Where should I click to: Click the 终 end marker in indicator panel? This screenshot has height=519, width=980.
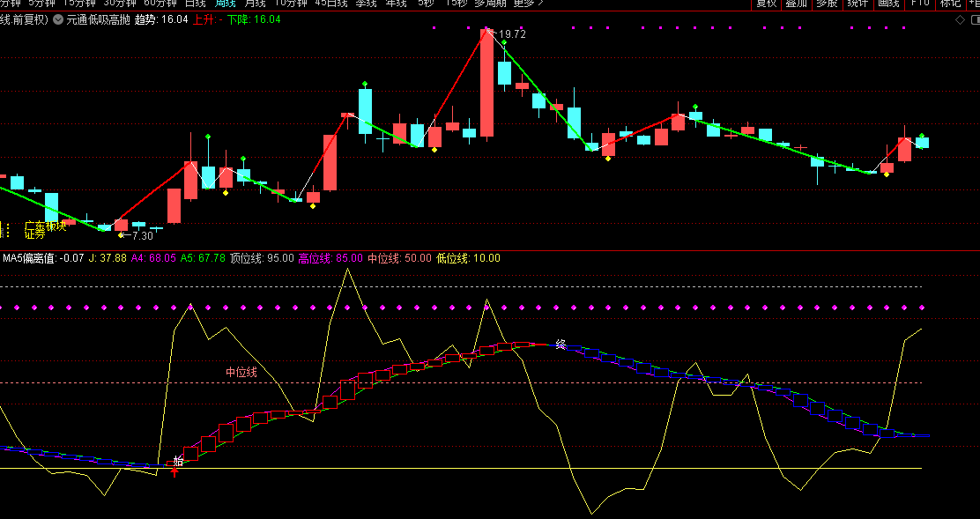coord(561,345)
